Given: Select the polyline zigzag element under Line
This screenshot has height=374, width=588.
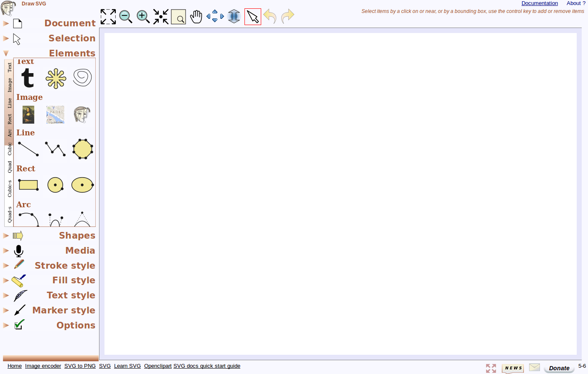Looking at the screenshot, I should (55, 149).
